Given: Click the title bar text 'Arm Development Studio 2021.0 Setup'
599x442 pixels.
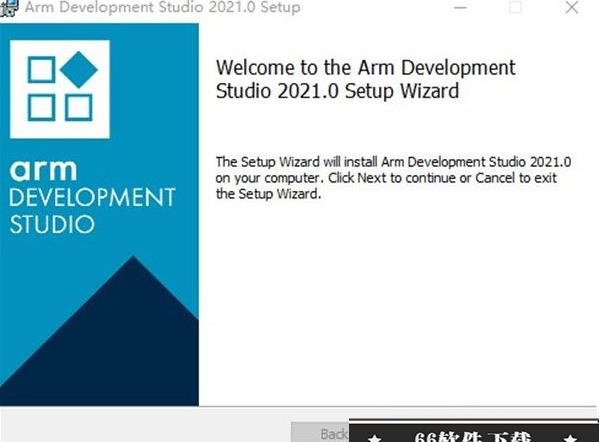Looking at the screenshot, I should 162,7.
